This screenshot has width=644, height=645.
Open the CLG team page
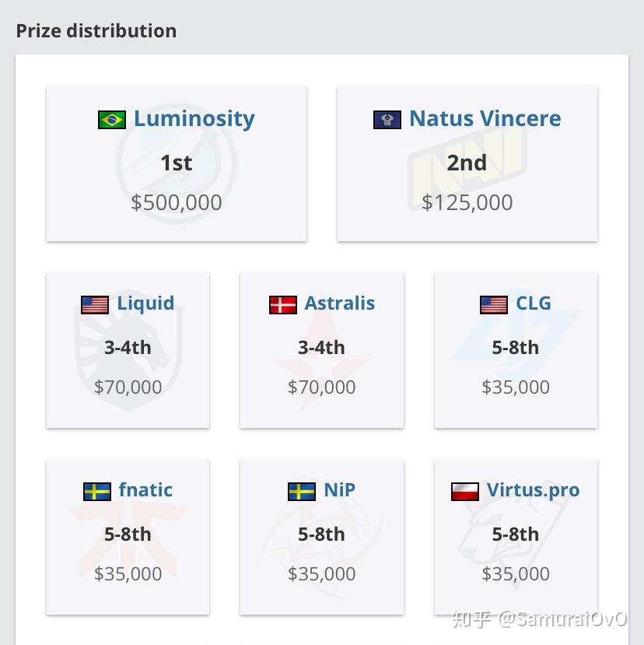533,303
